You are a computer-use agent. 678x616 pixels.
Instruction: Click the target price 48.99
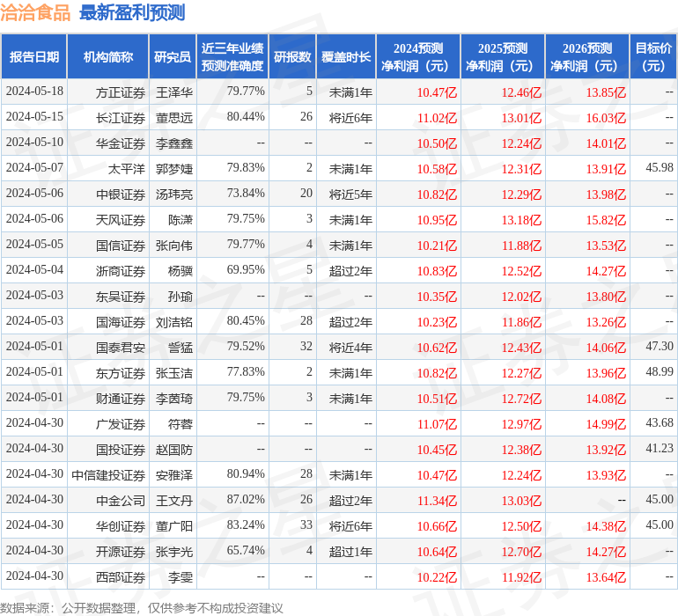click(660, 371)
